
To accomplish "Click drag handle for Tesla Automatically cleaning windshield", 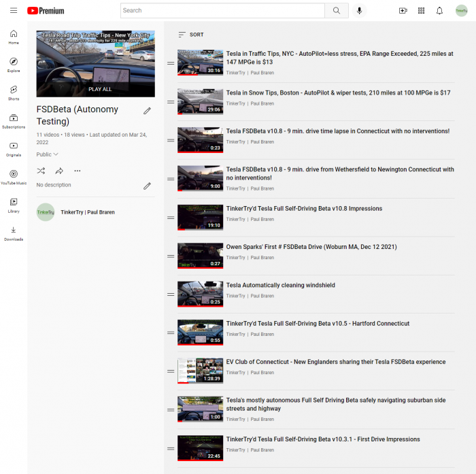I will point(171,294).
